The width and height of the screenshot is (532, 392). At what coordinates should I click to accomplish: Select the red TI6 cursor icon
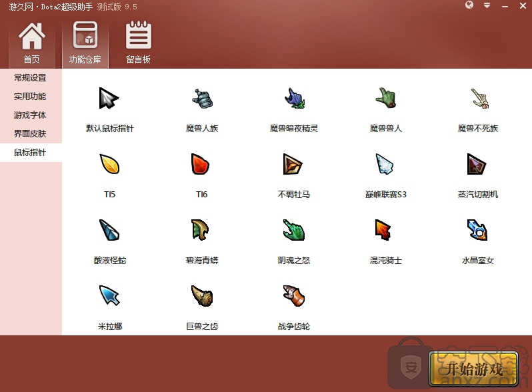tap(201, 164)
